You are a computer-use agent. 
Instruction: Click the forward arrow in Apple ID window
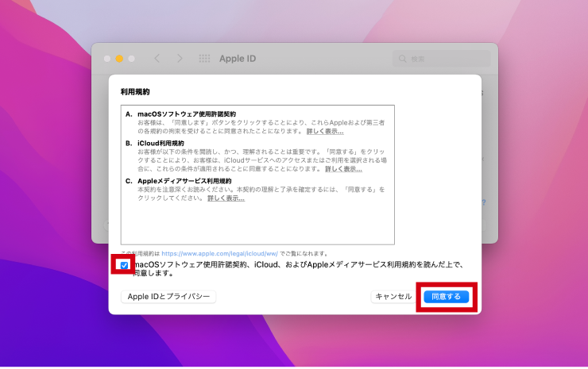(x=180, y=59)
